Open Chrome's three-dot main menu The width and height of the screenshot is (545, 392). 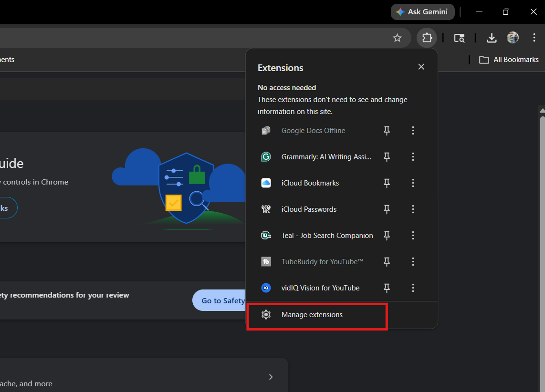[x=534, y=38]
